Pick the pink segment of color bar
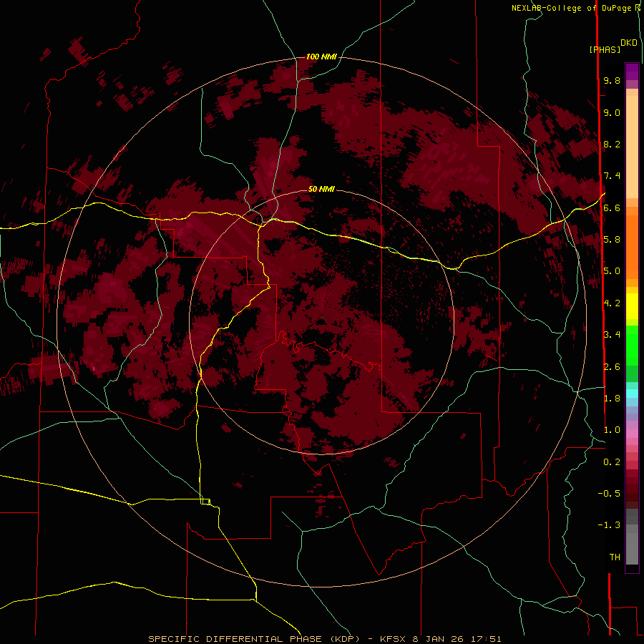 coord(632,434)
